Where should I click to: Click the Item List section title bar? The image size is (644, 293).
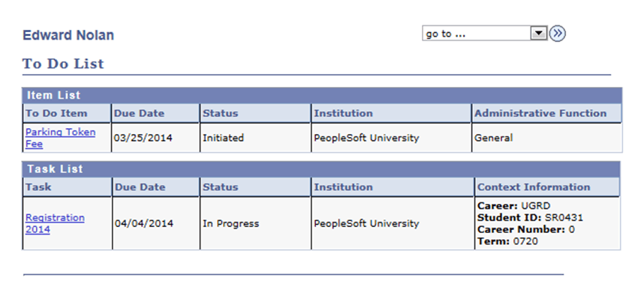322,95
